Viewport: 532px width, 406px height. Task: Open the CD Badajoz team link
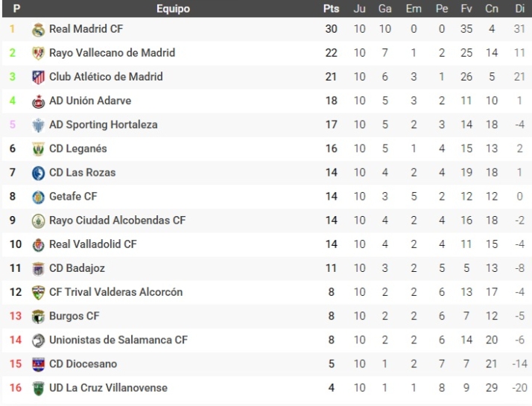pyautogui.click(x=78, y=268)
